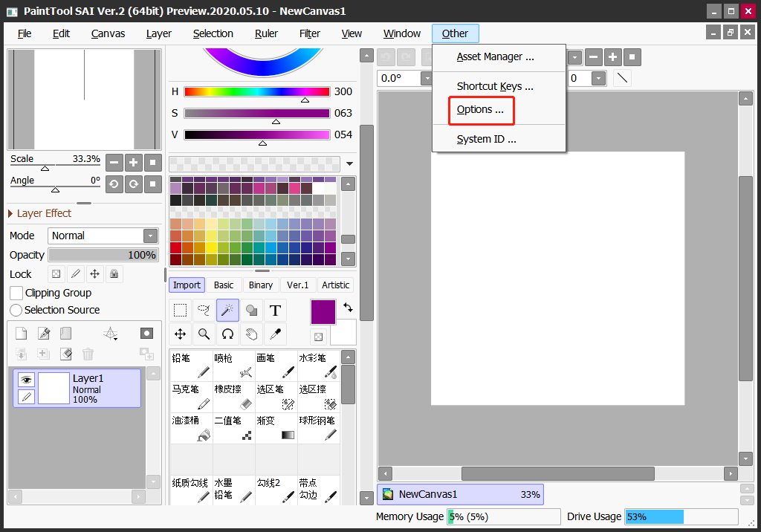Select the Magic Wand tool
The height and width of the screenshot is (532, 761).
point(227,310)
